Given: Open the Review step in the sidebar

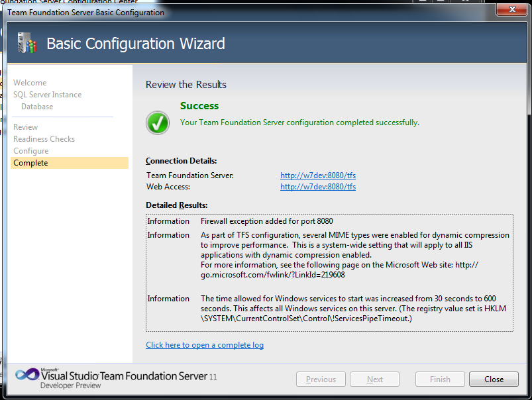Looking at the screenshot, I should click(26, 127).
